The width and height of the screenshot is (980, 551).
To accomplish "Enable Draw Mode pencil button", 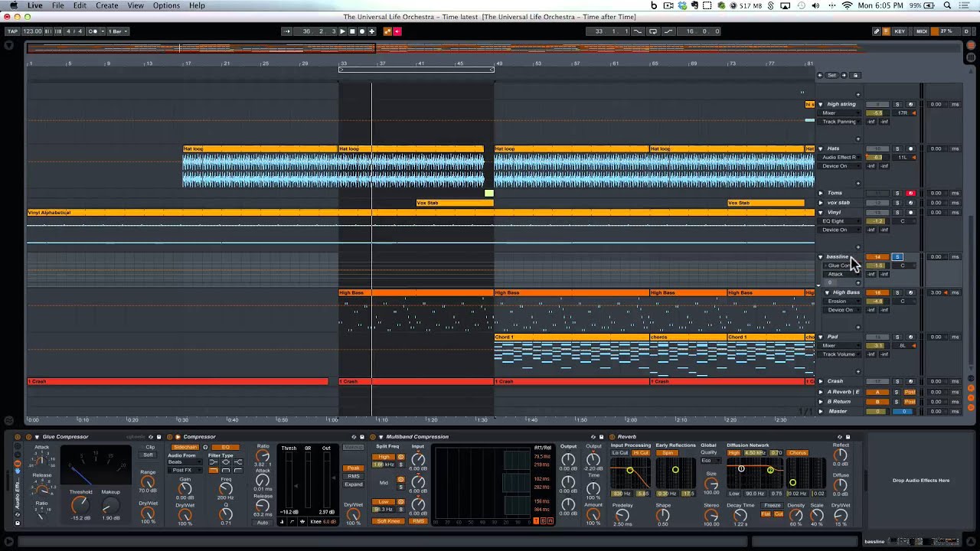I will point(877,31).
